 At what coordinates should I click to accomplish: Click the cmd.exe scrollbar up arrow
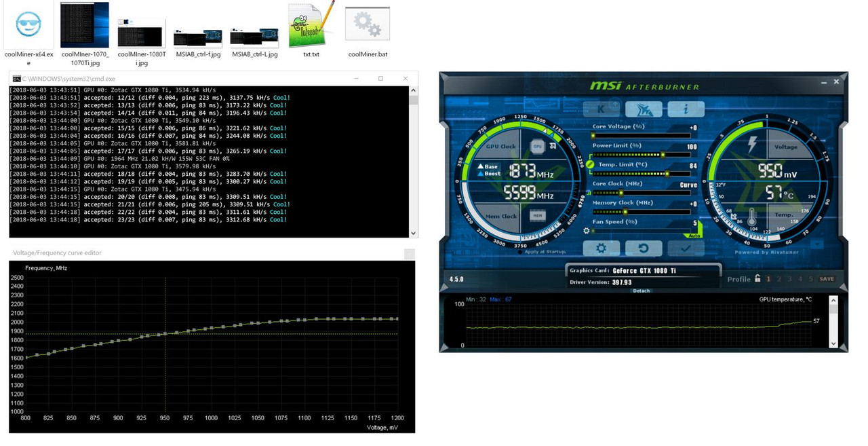click(x=414, y=90)
